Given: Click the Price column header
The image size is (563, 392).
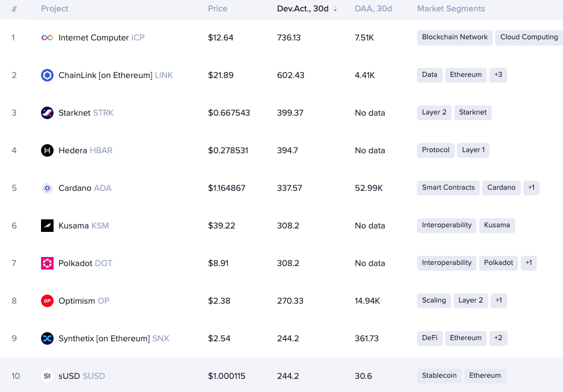Looking at the screenshot, I should (x=218, y=9).
